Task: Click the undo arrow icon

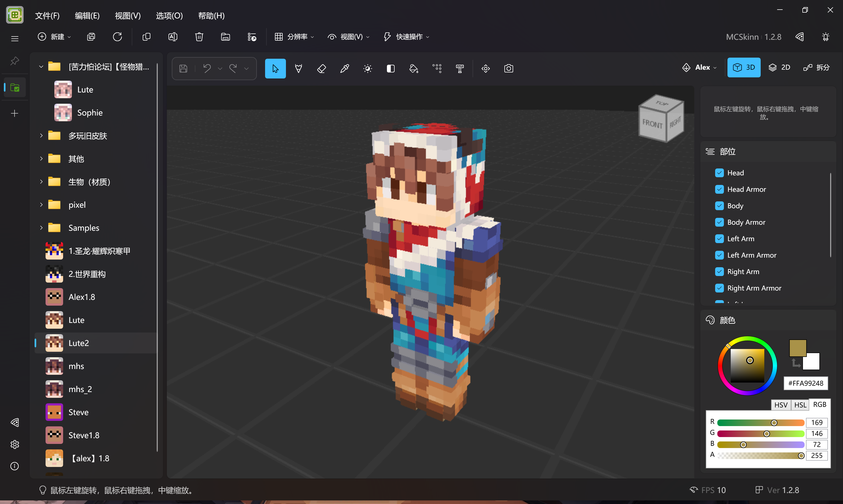Action: click(x=207, y=68)
